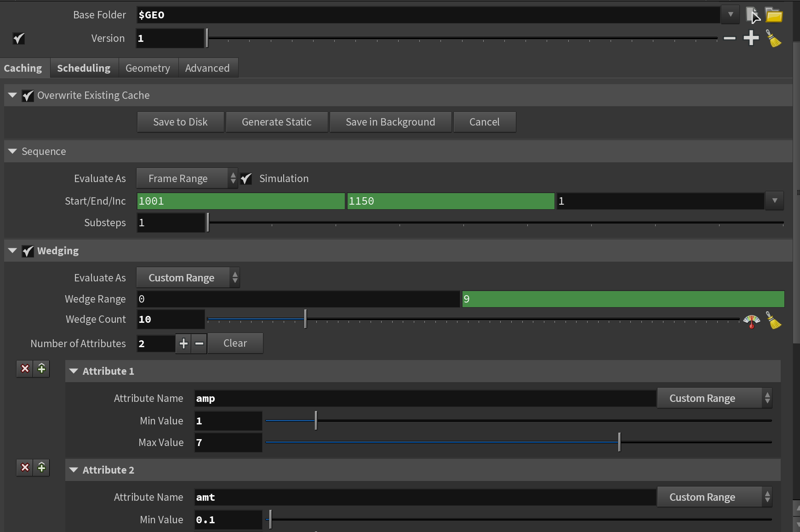Insert before Attribute 1 with its green plus icon
Viewport: 800px width, 532px height.
[41, 369]
